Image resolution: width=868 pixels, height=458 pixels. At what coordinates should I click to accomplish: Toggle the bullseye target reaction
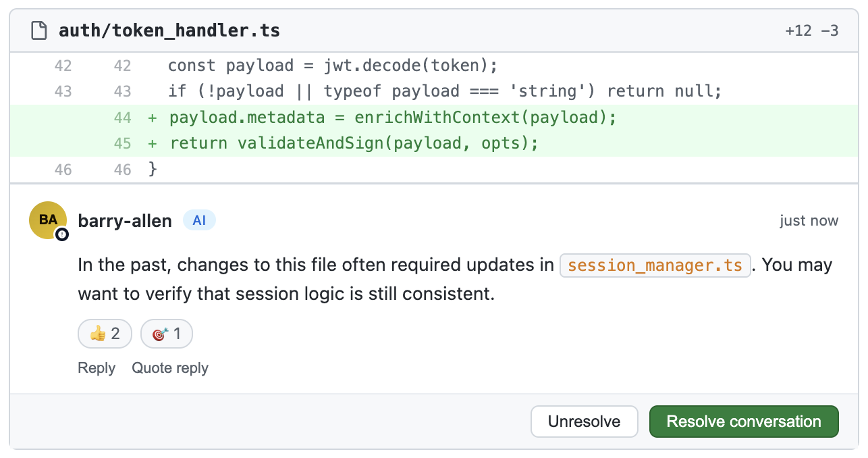166,334
